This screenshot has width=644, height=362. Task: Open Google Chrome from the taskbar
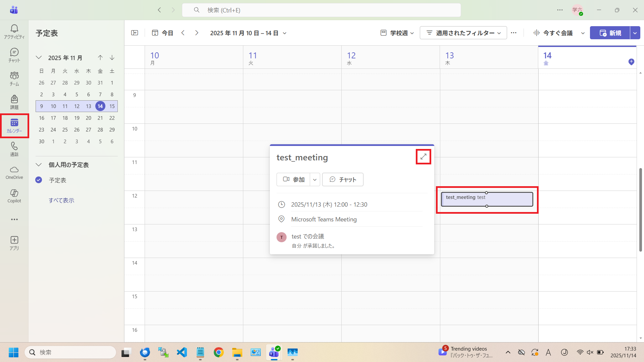pyautogui.click(x=218, y=352)
